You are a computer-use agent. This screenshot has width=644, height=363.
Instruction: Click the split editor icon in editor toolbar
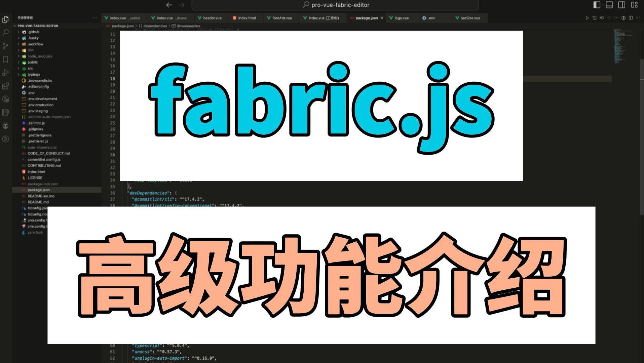[631, 18]
